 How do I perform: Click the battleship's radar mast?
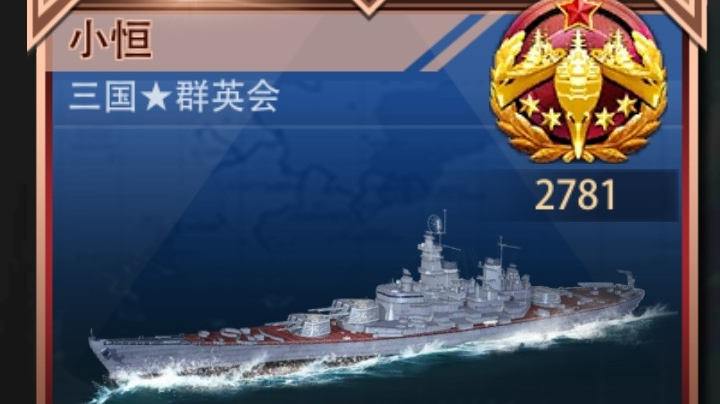pos(438,228)
